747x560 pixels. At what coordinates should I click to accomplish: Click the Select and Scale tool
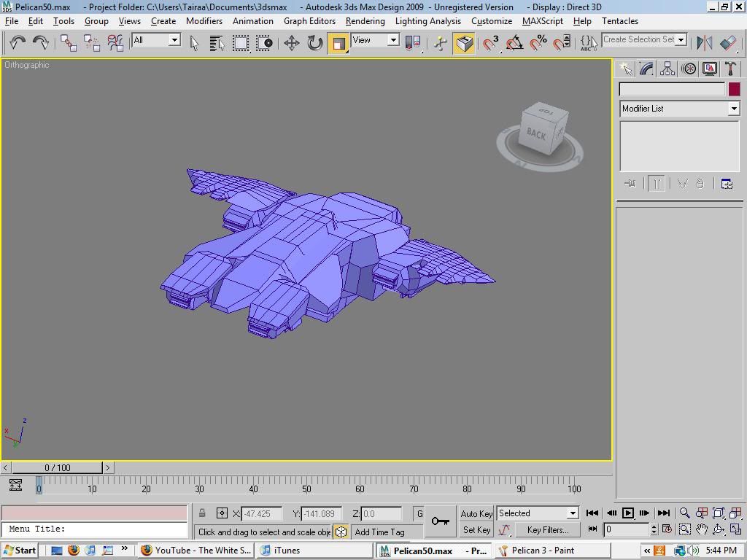click(338, 43)
